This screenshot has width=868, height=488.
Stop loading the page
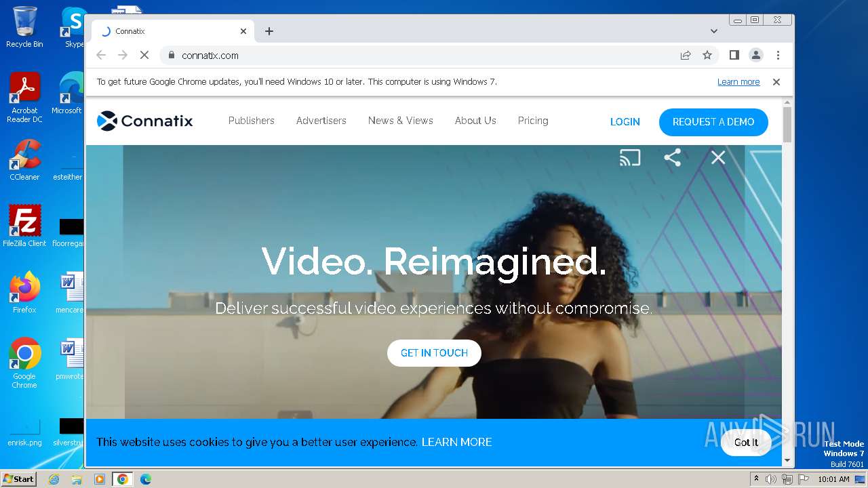coord(144,56)
